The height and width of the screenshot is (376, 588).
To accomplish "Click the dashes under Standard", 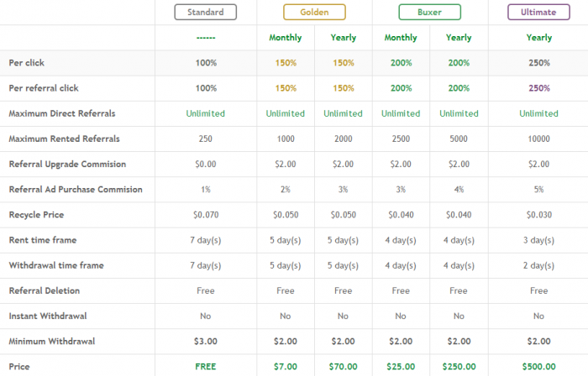I will coord(206,38).
